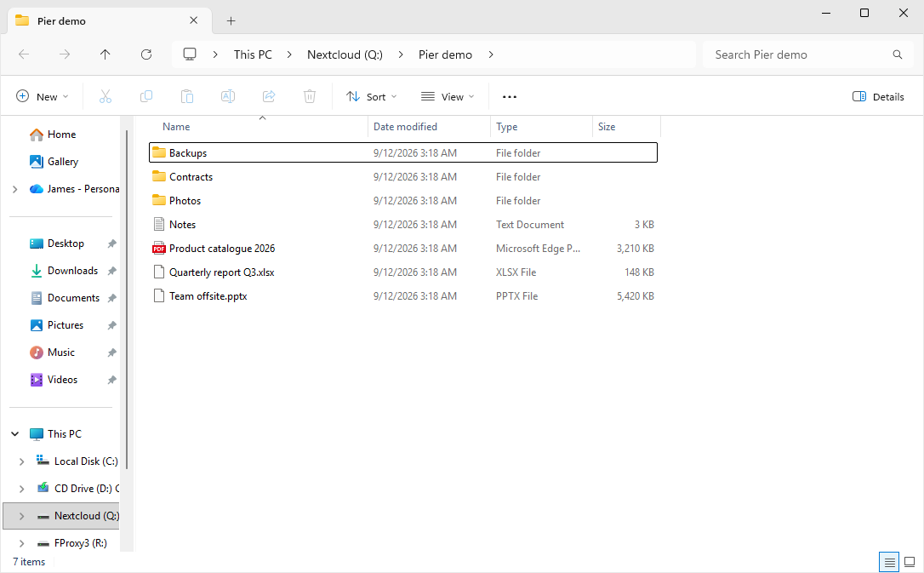Collapse the This PC tree node

14,434
